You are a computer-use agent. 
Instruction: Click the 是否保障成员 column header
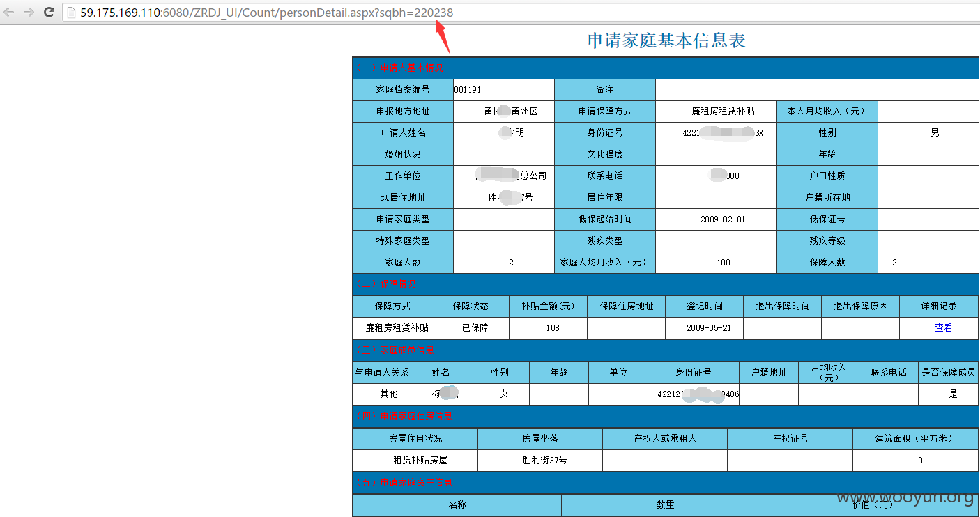click(x=948, y=372)
